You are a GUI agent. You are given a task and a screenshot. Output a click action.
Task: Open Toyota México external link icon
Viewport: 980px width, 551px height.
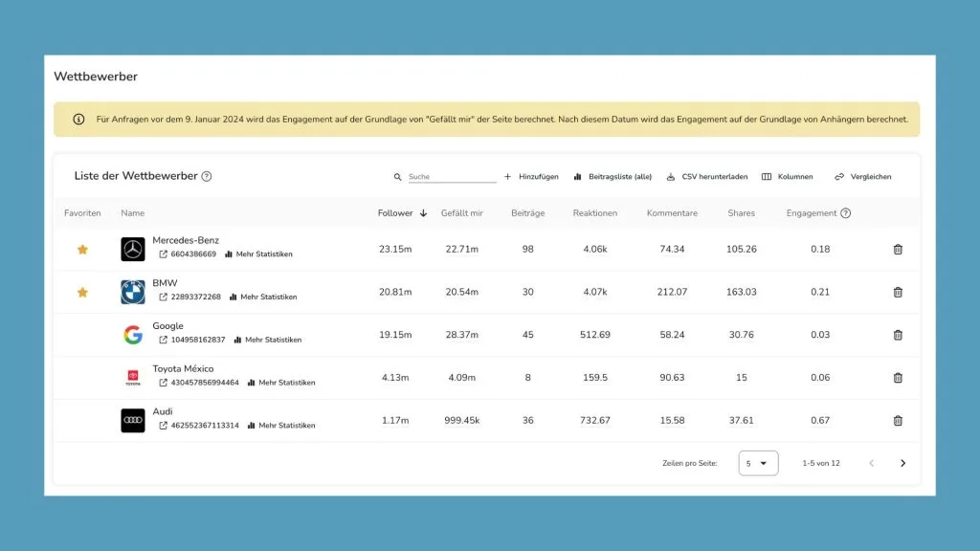click(163, 383)
